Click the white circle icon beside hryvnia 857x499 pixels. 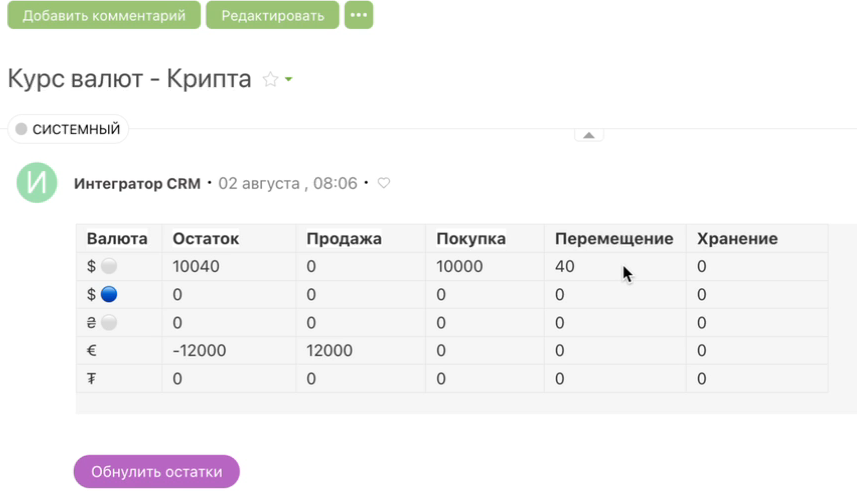click(x=109, y=323)
